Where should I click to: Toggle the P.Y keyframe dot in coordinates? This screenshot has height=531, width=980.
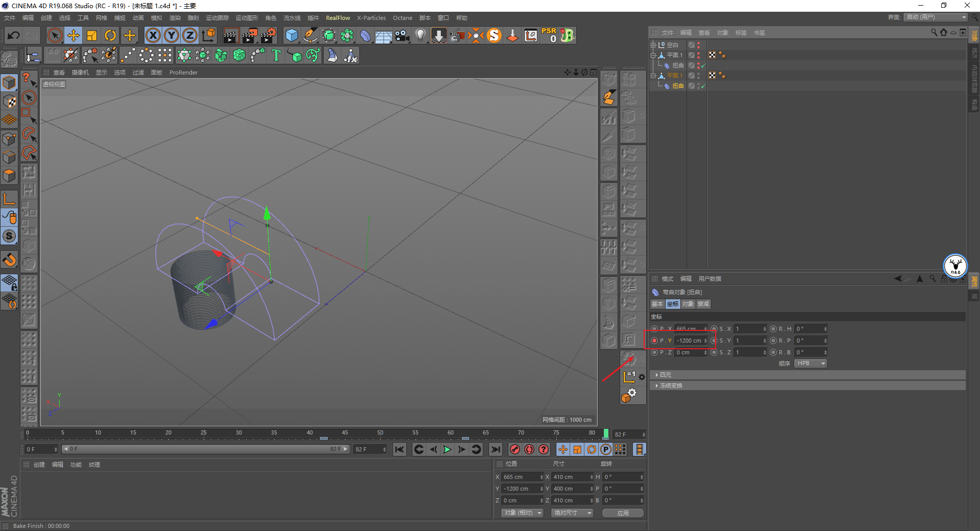pos(654,341)
